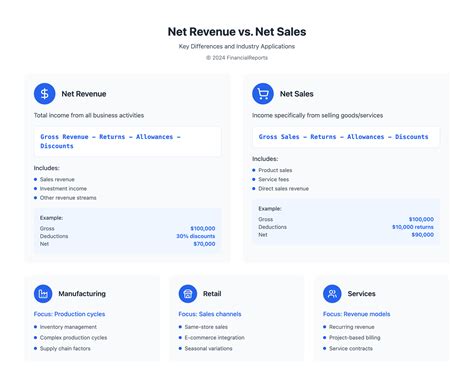Screen dimensions: 474x386
Task: Click 'Income specifically from selling goods/services'
Action: click(317, 115)
